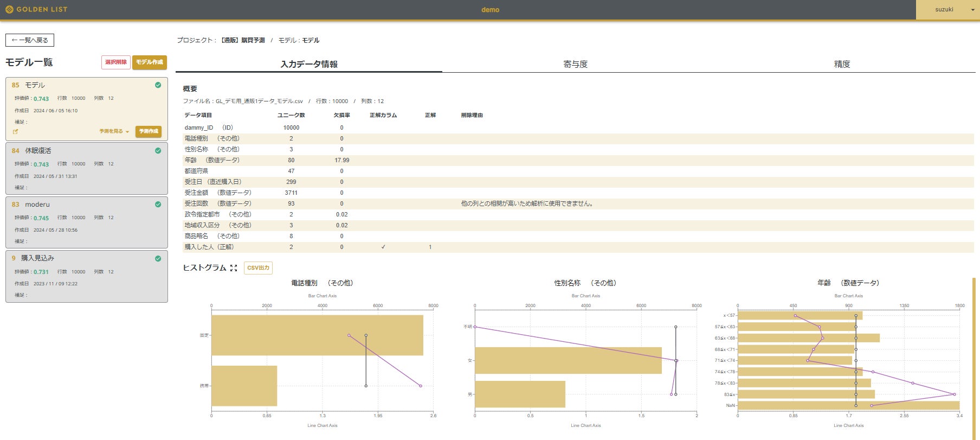Click the 削除理由 column header

tap(472, 115)
